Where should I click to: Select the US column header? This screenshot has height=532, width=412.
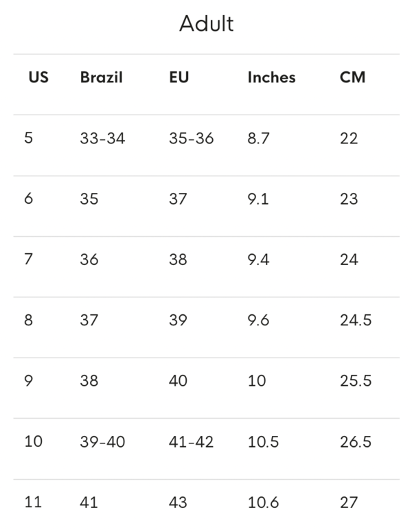coord(38,78)
